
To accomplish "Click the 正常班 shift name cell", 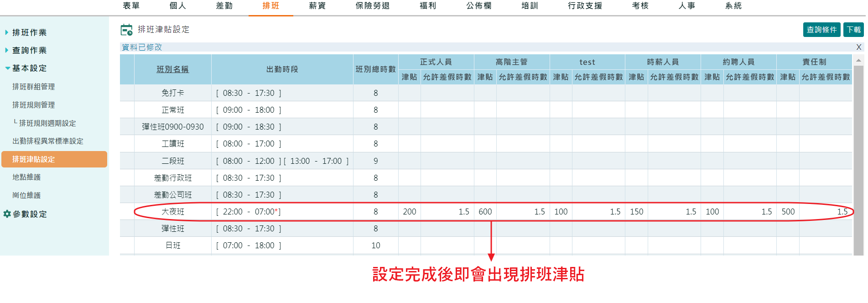I will coord(173,110).
